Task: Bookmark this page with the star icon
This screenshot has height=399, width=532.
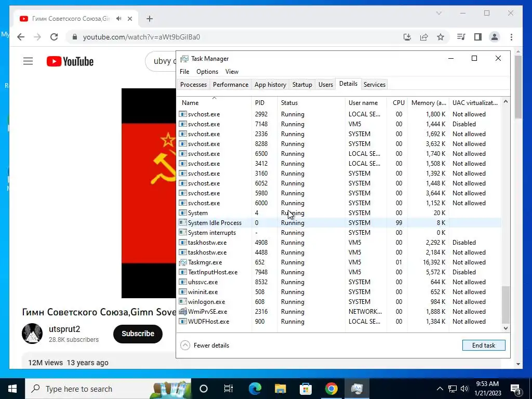Action: coord(441,37)
